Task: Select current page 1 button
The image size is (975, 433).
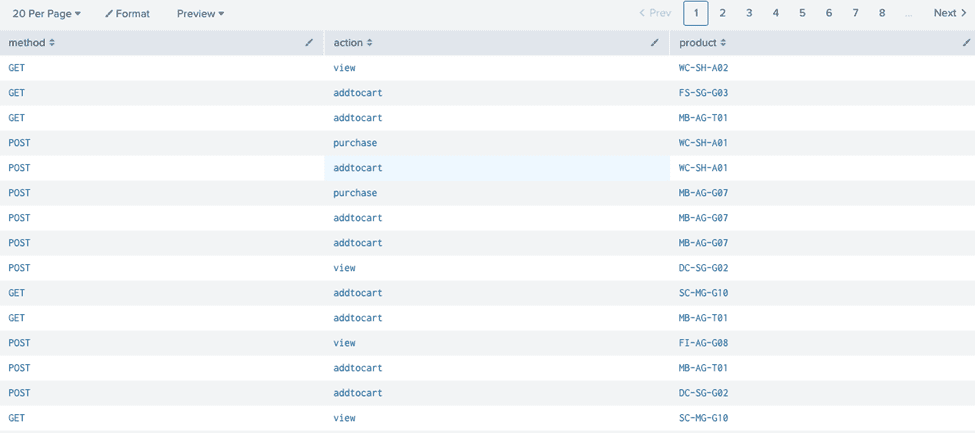Action: [x=696, y=13]
